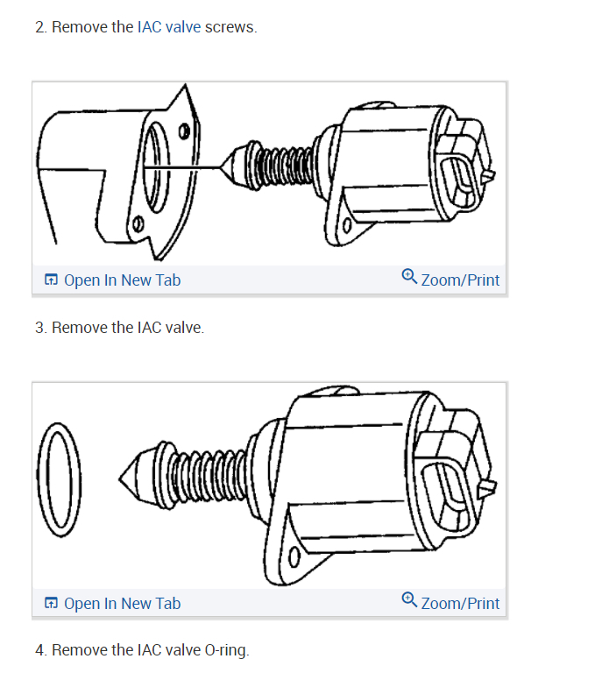Click the magnifier zoom icon under the O-ring diagram
The image size is (616, 680).
[x=409, y=599]
